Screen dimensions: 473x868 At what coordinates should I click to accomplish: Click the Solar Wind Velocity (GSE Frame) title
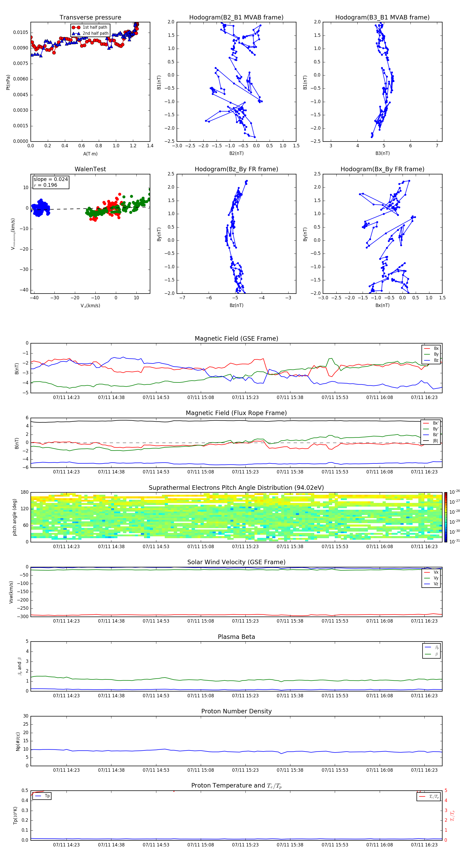click(236, 562)
